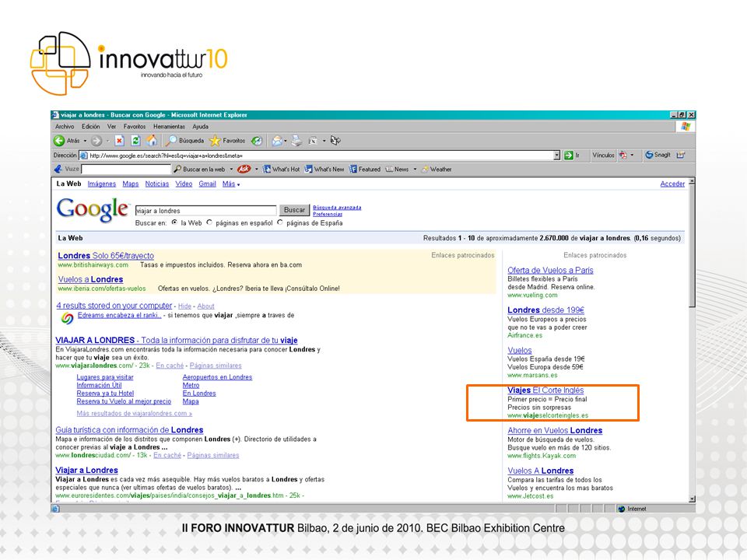This screenshot has height=560, width=747.
Task: Click the Google Buscar button
Action: (x=294, y=210)
